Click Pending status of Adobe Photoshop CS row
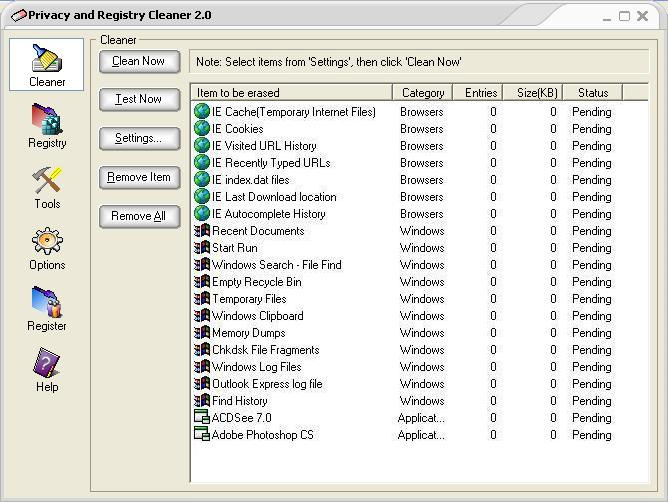668x502 pixels. pos(591,435)
